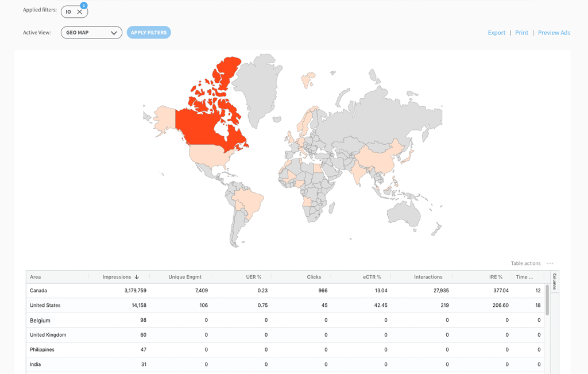Remove the IO applied filter
Viewport: 588px width, 374px height.
pyautogui.click(x=79, y=11)
